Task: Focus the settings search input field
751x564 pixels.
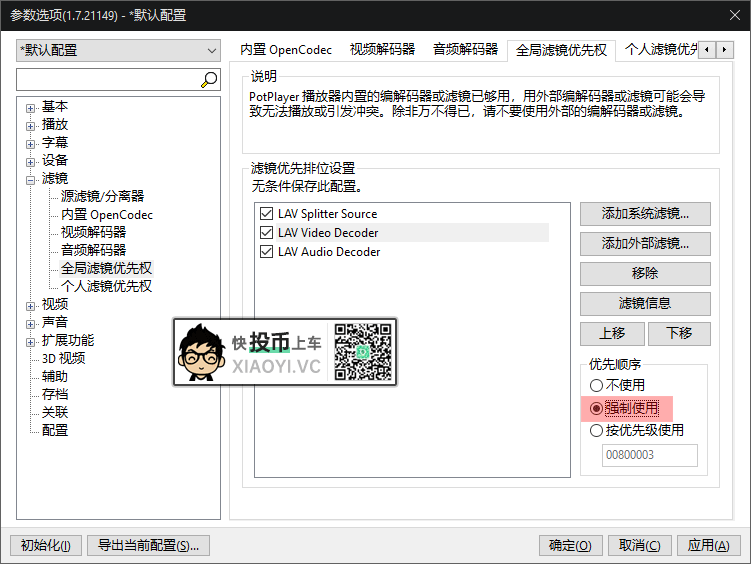Action: point(108,79)
